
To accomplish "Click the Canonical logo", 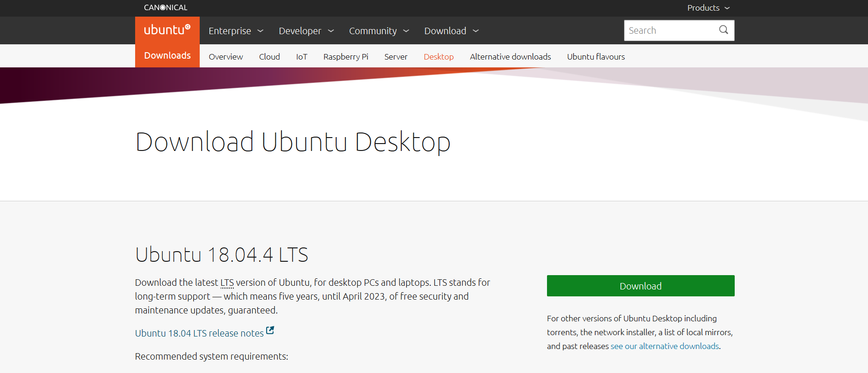I will (166, 7).
